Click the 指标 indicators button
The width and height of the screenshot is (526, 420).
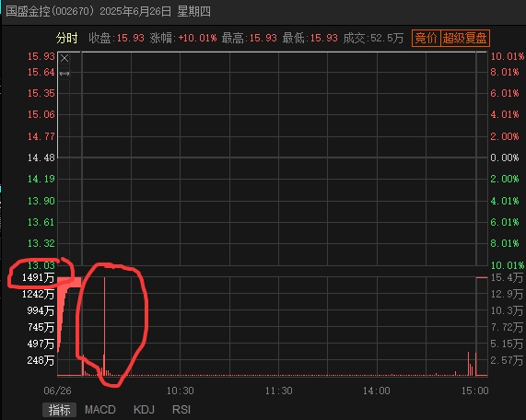(59, 410)
